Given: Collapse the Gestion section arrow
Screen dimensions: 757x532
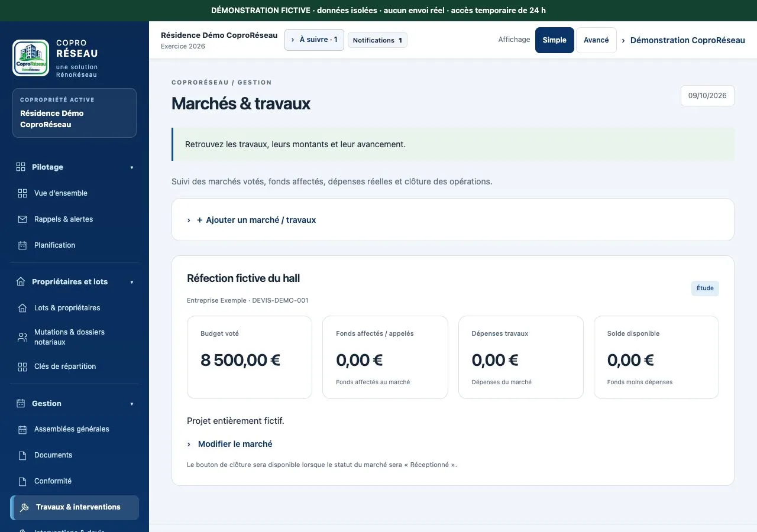Looking at the screenshot, I should coord(132,404).
